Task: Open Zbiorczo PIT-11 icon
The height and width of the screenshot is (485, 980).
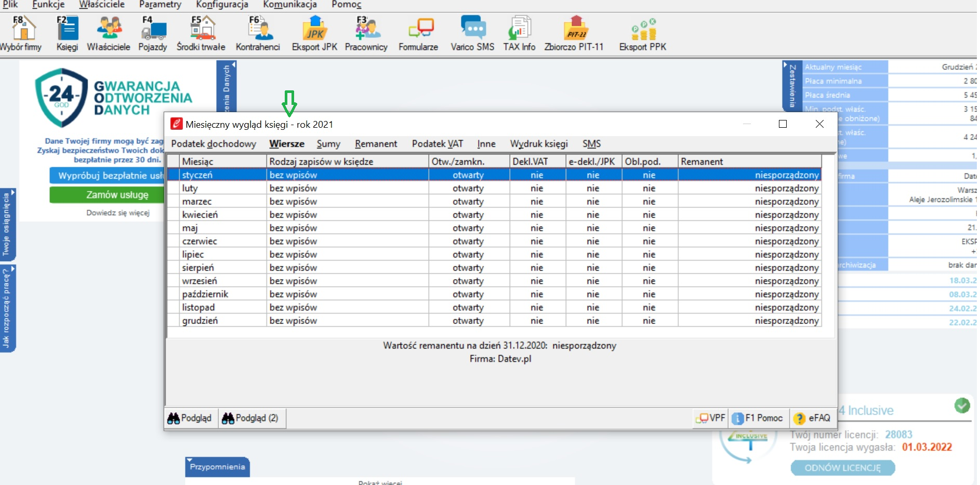Action: click(574, 33)
